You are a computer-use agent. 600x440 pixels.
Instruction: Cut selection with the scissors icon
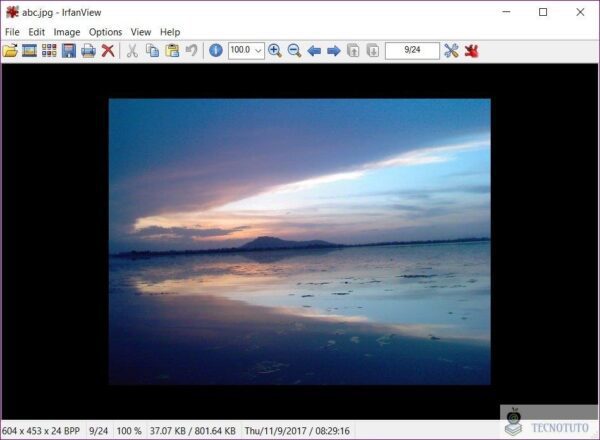[x=132, y=51]
